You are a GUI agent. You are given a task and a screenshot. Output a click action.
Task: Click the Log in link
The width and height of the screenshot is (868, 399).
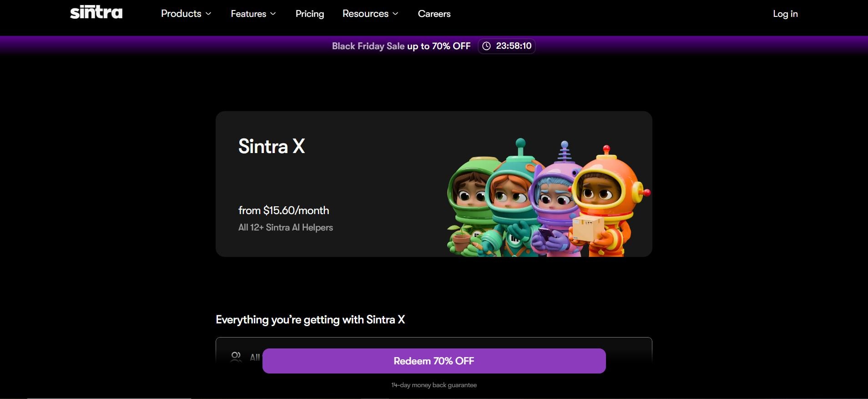point(785,14)
